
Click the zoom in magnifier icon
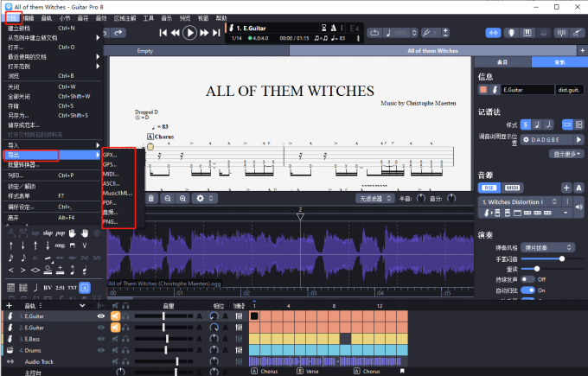pos(182,198)
